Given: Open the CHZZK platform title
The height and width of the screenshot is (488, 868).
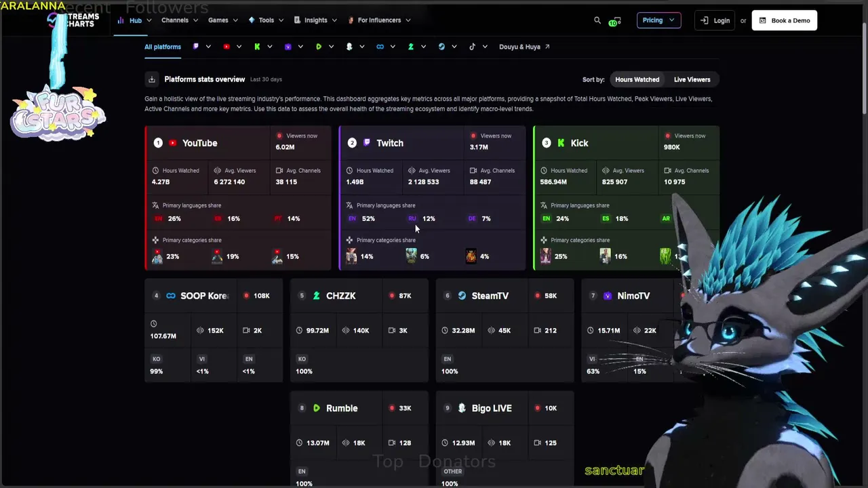Looking at the screenshot, I should [x=341, y=296].
